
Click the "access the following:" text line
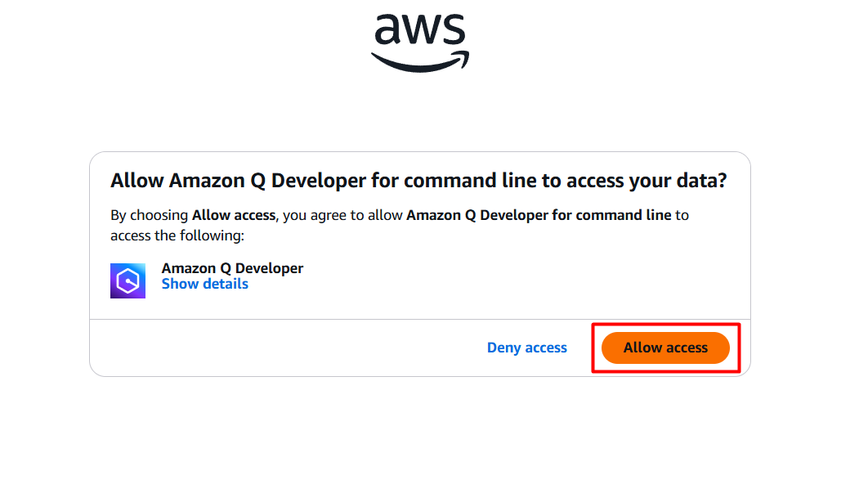(177, 236)
